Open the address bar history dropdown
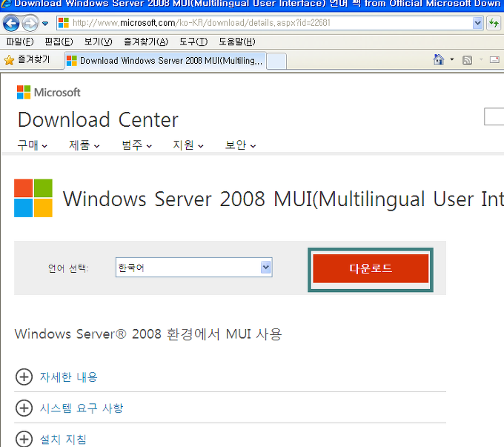This screenshot has height=447, width=504. click(x=477, y=23)
